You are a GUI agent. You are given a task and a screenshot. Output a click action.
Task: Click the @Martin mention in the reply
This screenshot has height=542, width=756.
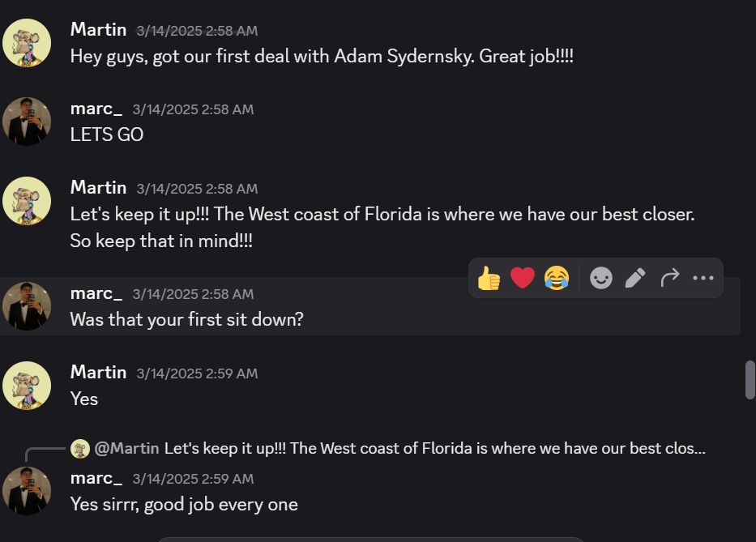coord(126,448)
